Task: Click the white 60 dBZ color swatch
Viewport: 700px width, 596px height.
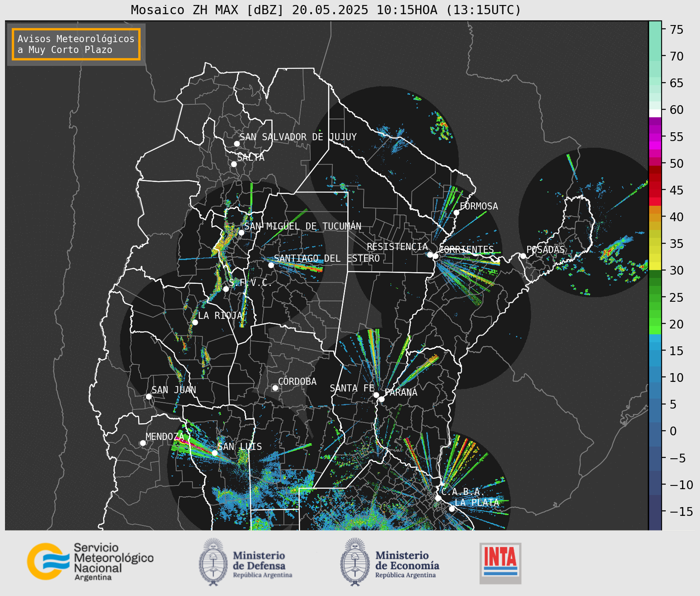Action: [x=655, y=113]
